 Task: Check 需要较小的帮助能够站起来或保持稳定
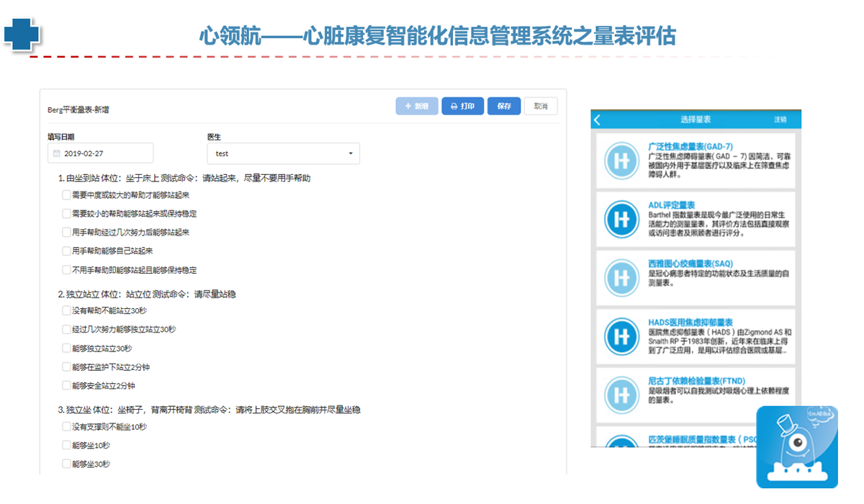coord(66,214)
